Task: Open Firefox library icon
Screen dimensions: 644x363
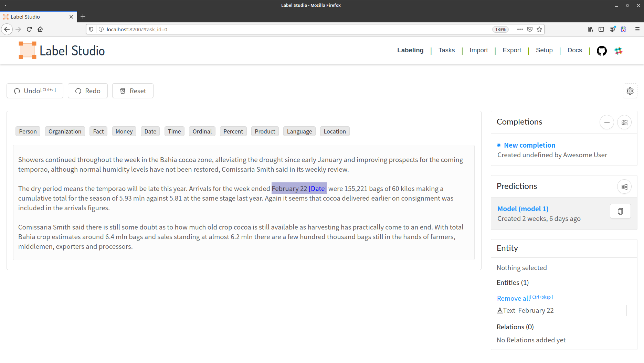Action: [x=590, y=29]
